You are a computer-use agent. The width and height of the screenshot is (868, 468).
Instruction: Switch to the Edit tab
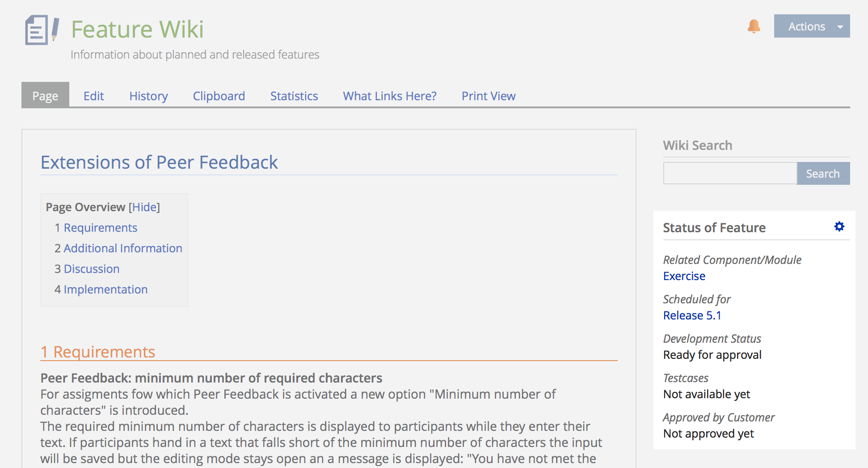93,96
